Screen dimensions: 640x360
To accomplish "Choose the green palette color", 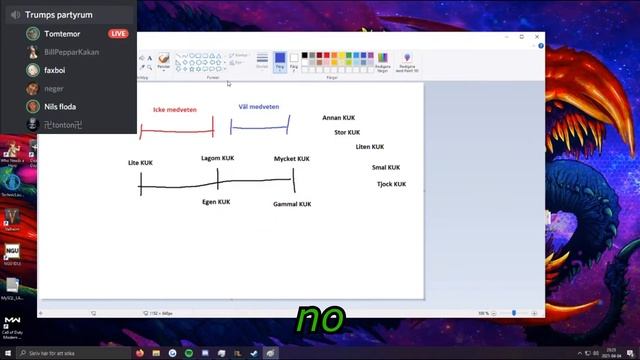I will coord(349,55).
